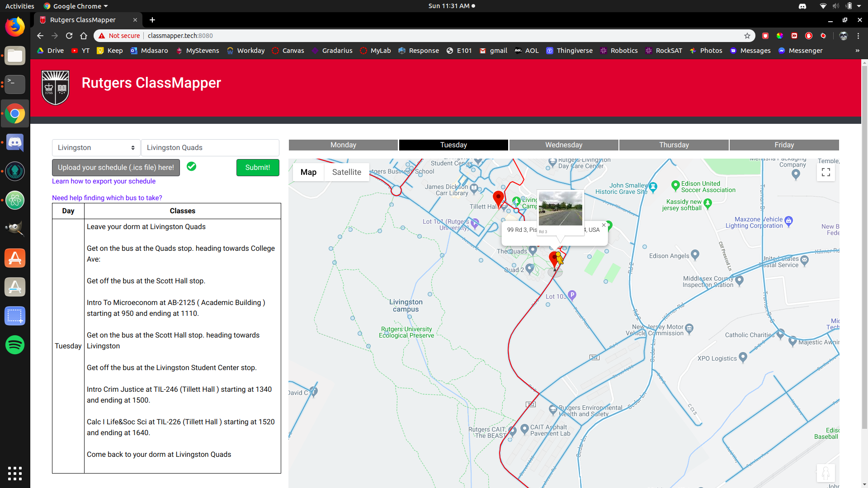Open the Livingston campus dropdown

pyautogui.click(x=96, y=148)
